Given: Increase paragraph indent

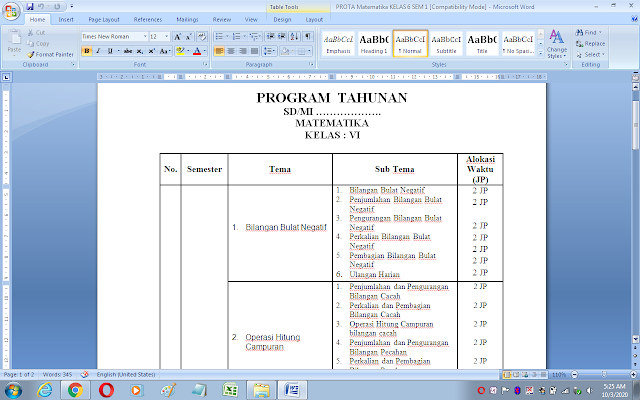Looking at the screenshot, I should coord(282,37).
